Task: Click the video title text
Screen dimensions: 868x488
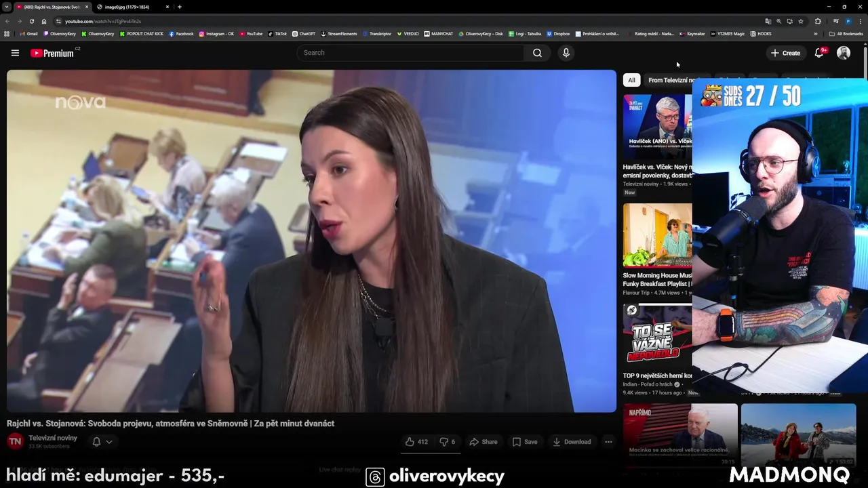Action: coord(170,424)
